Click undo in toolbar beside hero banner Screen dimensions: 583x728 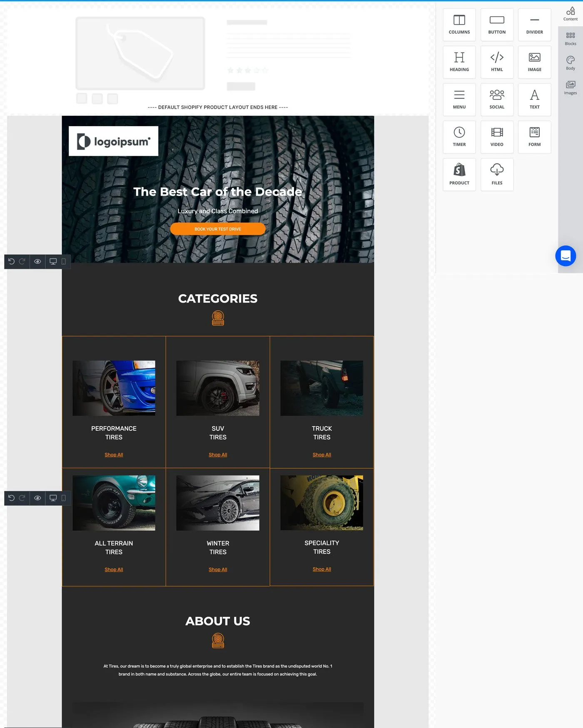[11, 261]
